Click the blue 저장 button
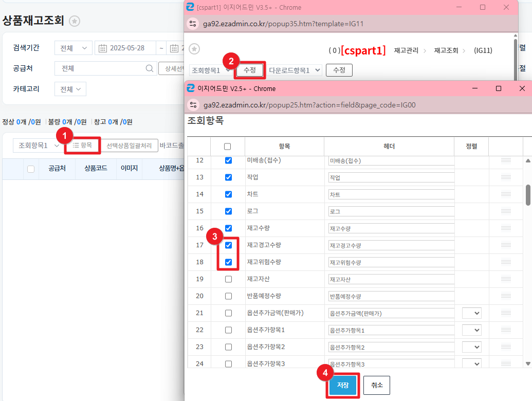Image resolution: width=532 pixels, height=401 pixels. [x=343, y=385]
